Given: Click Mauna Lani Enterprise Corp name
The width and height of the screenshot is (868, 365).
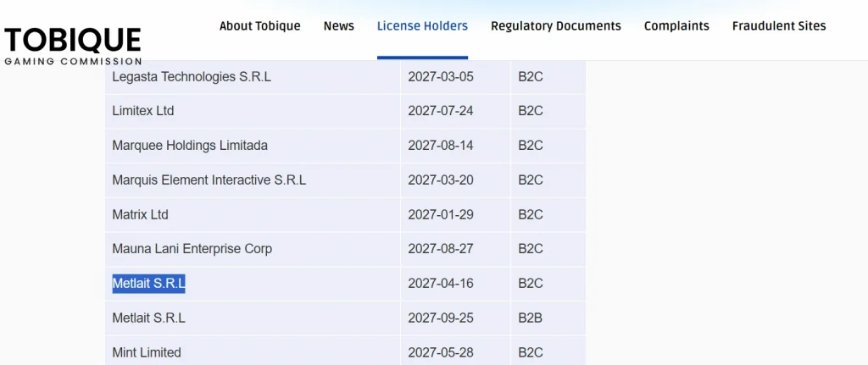Looking at the screenshot, I should point(192,249).
